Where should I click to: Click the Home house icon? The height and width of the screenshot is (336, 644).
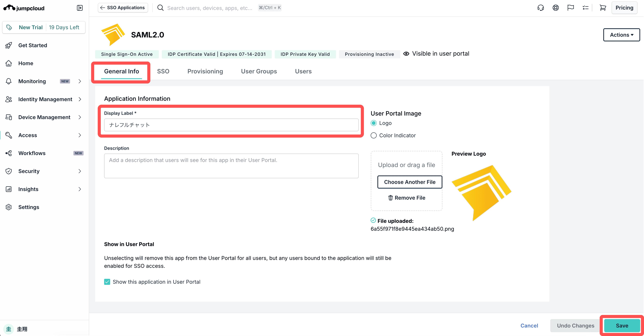9,63
